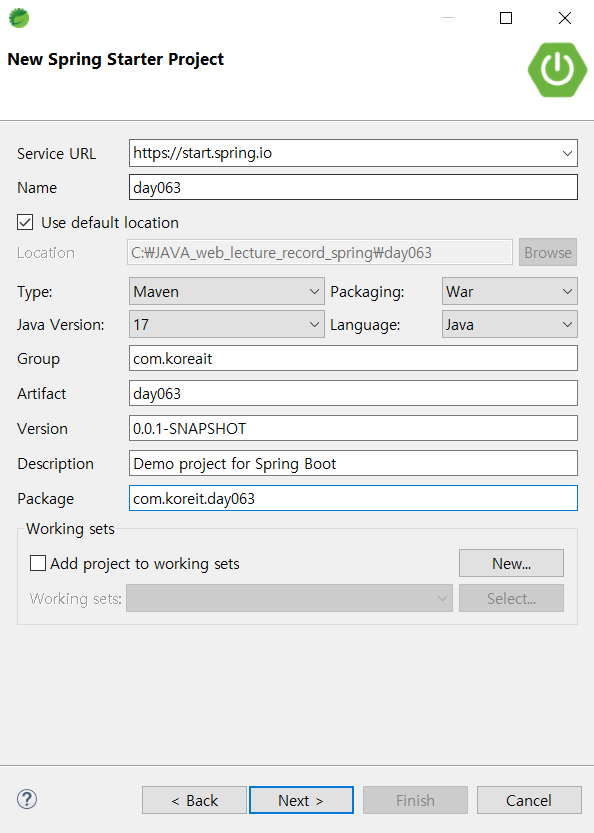Close the New Spring Starter Project dialog
Screen dimensions: 594x833
(565, 18)
